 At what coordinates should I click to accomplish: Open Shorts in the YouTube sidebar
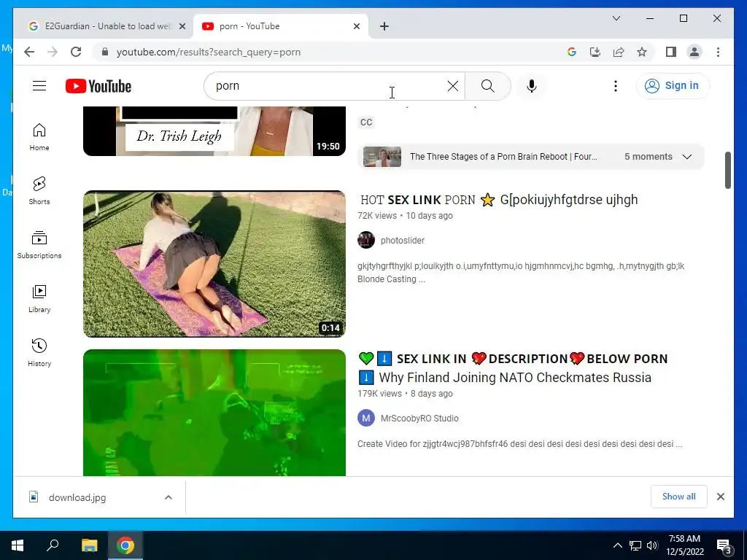(39, 191)
